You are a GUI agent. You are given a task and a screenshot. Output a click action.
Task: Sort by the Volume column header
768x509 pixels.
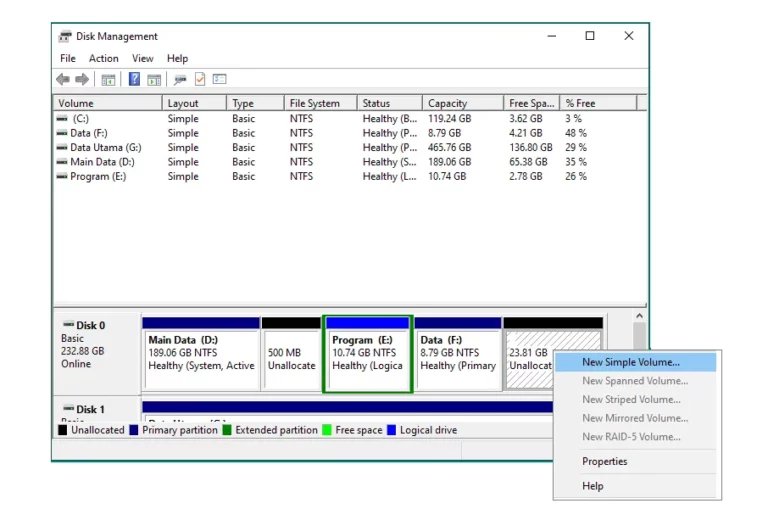click(108, 103)
